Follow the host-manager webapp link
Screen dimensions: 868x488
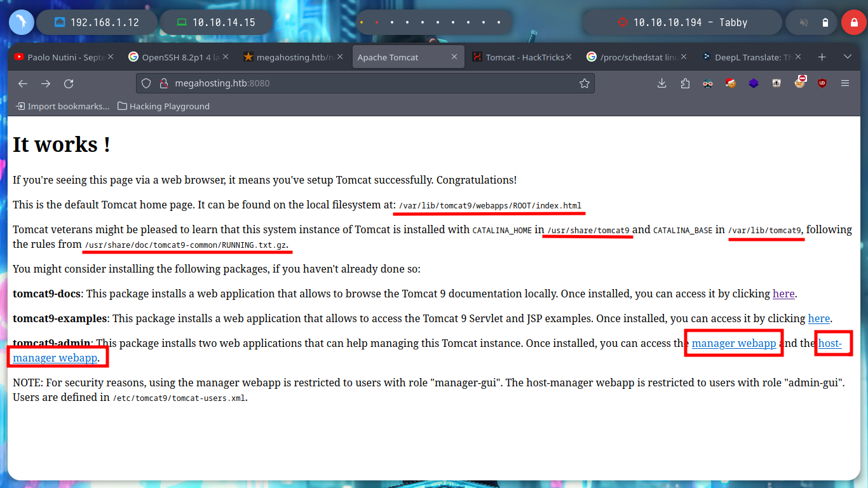(55, 358)
